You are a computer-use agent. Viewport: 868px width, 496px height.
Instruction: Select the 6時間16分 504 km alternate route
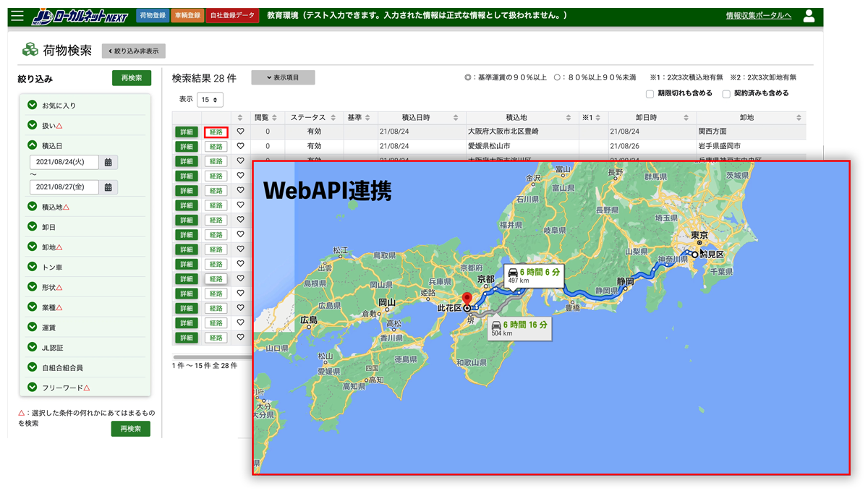click(x=519, y=328)
